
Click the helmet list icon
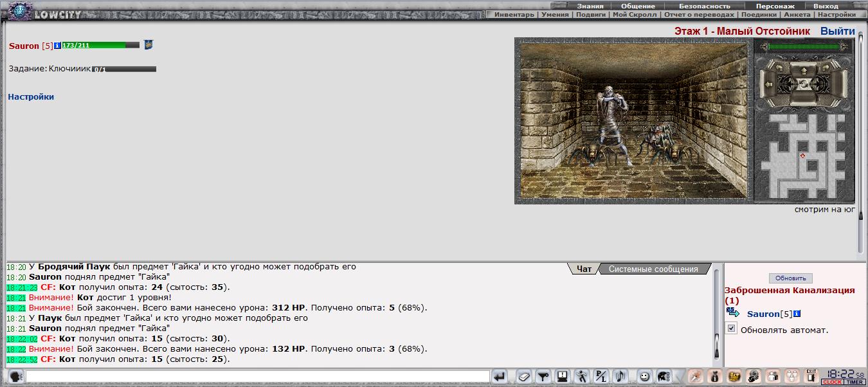[664, 377]
